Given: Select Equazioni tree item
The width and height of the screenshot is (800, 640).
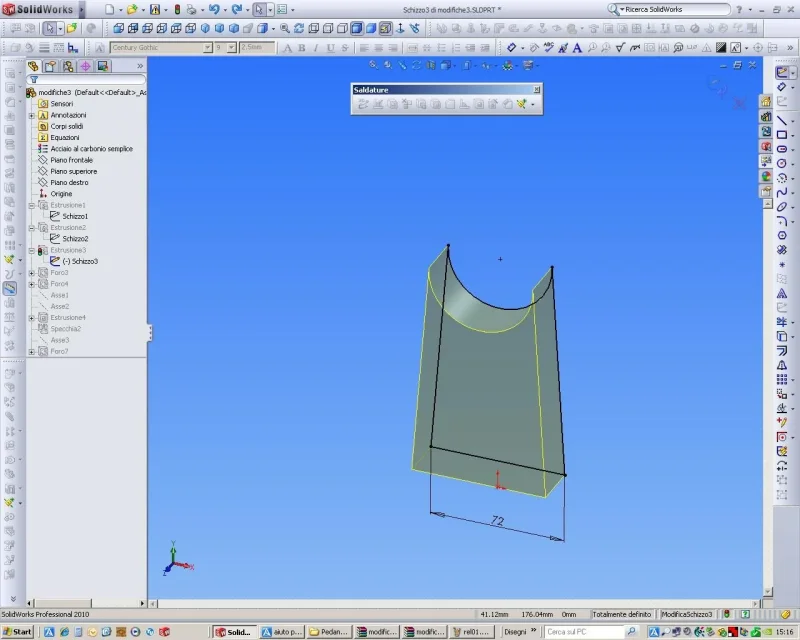Looking at the screenshot, I should pyautogui.click(x=65, y=137).
